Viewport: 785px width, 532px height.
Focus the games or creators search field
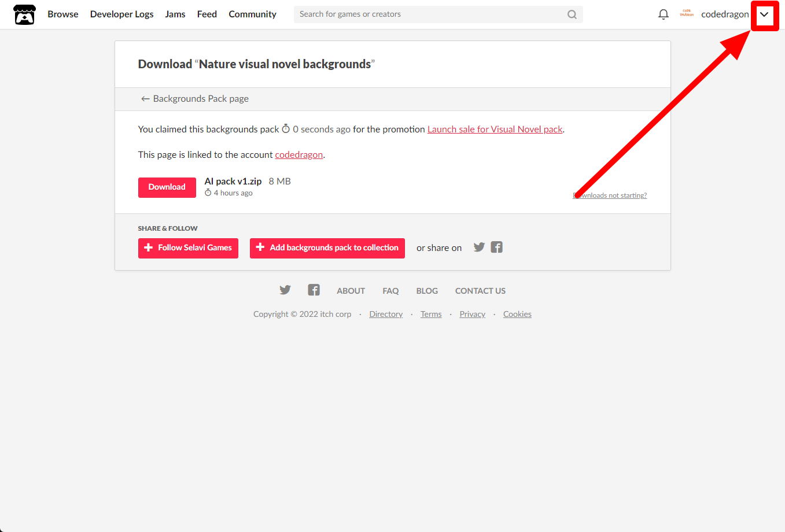tap(438, 14)
